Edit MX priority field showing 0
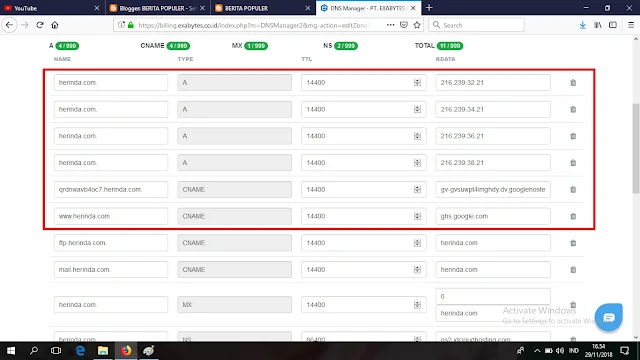This screenshot has width=640, height=360. tap(493, 296)
